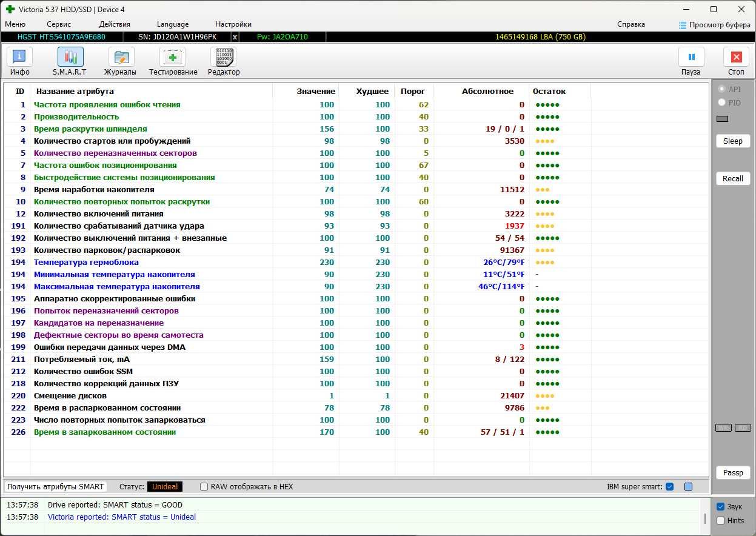Select row Потребляемый ток, mA
Viewport: 756px width, 536px height.
coord(356,359)
